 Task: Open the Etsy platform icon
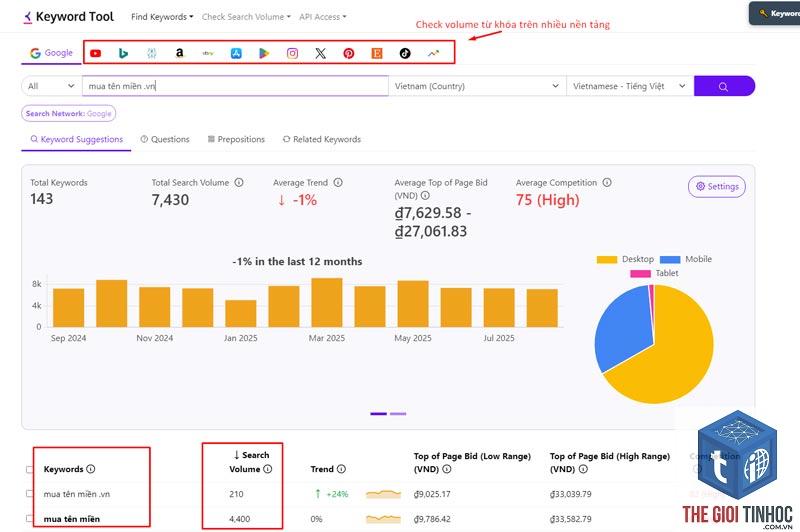point(377,53)
